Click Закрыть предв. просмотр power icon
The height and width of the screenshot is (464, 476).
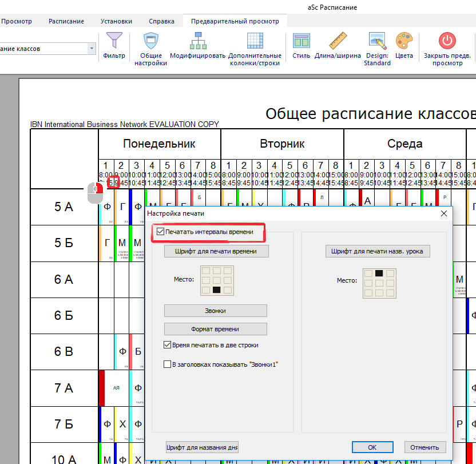[x=447, y=41]
